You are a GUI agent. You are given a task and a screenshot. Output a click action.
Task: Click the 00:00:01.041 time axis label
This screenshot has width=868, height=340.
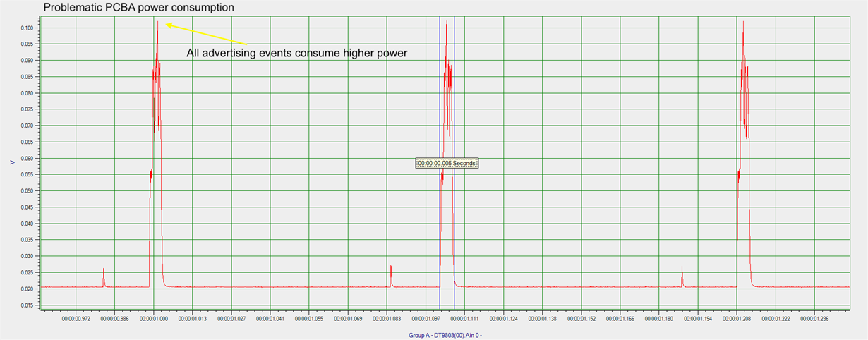tap(270, 319)
